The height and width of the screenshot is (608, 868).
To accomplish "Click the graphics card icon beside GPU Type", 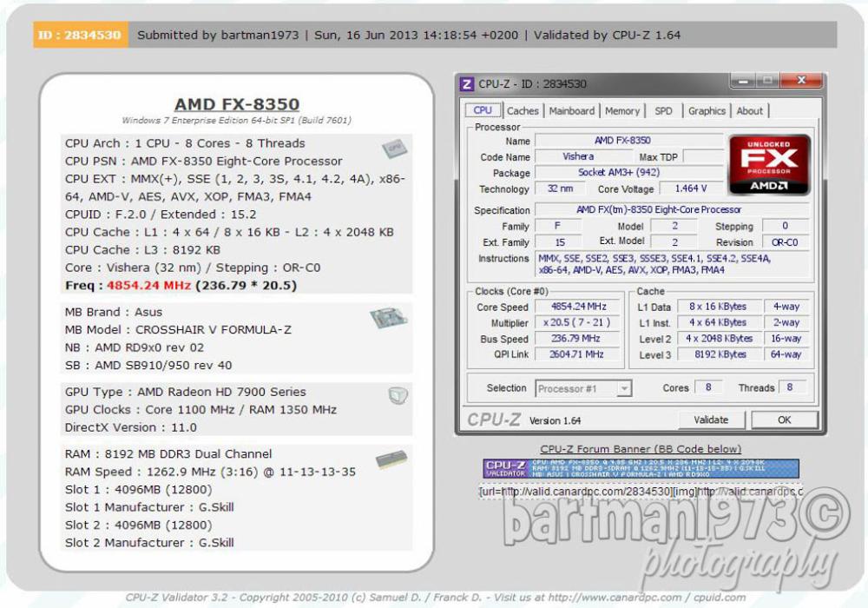I will tap(398, 395).
